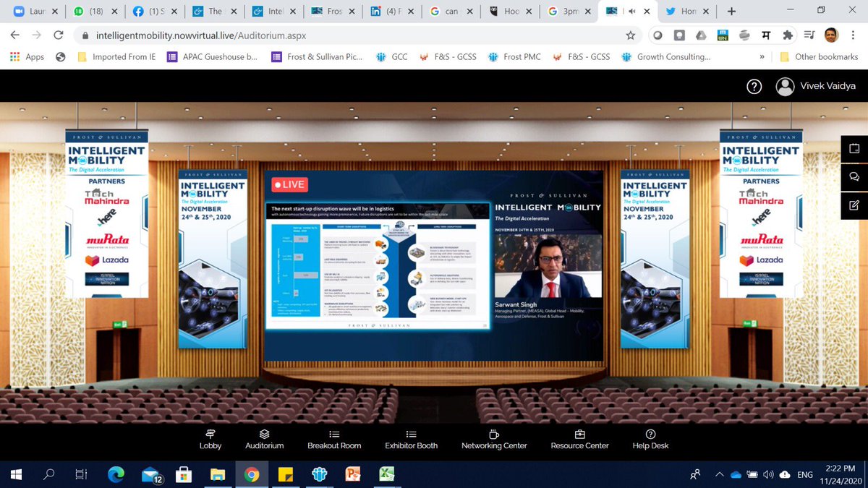Open the Mail app on the taskbar
868x488 pixels.
click(151, 474)
